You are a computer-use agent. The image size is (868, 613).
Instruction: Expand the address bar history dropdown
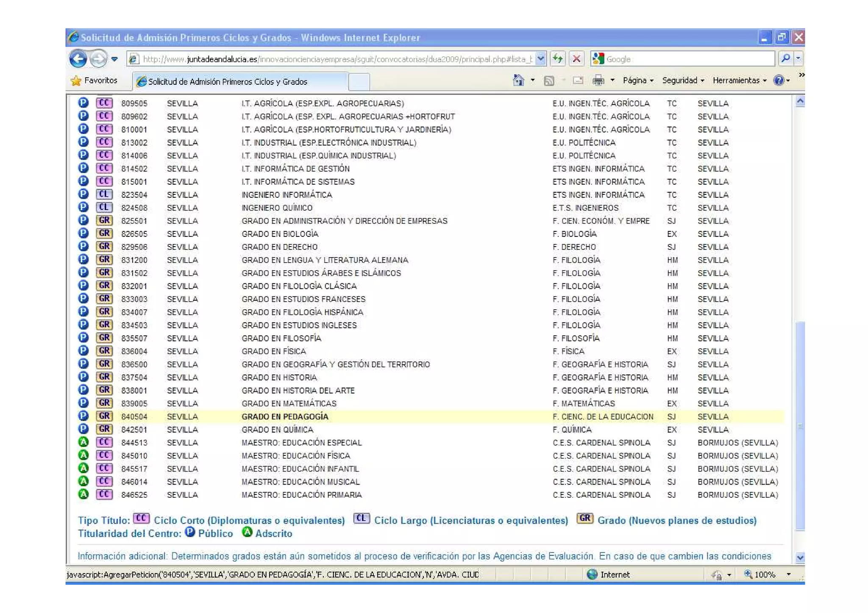pos(540,59)
